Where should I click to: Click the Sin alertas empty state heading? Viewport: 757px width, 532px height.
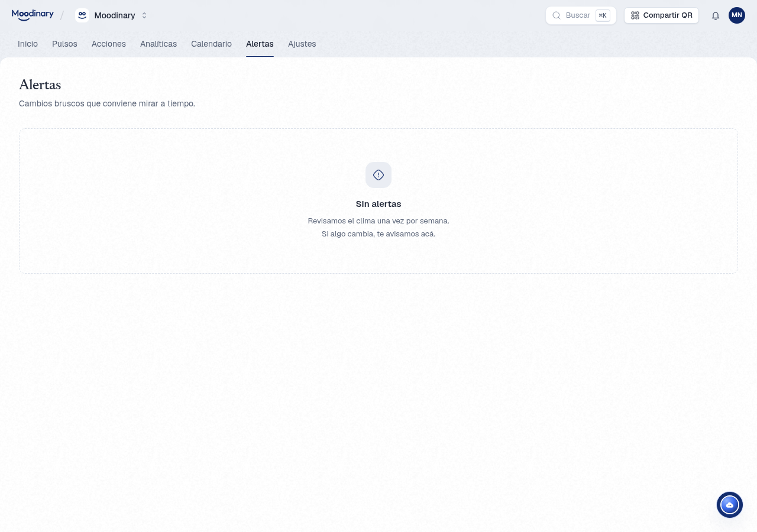[378, 204]
